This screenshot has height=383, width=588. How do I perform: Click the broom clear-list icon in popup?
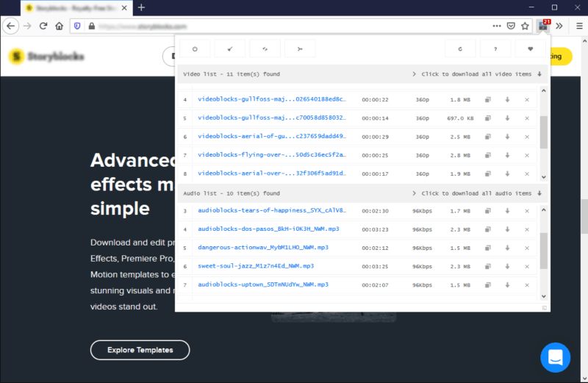[230, 49]
